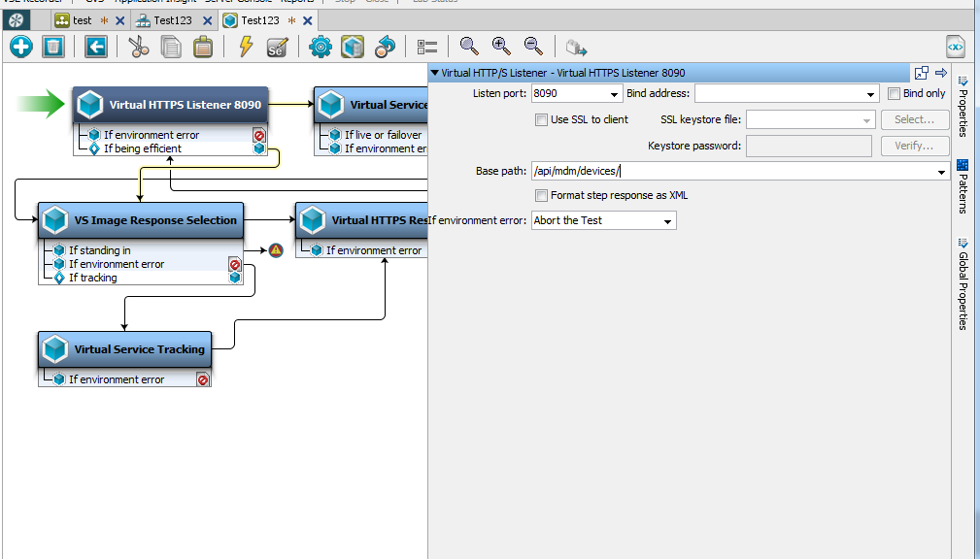The image size is (980, 559).
Task: Click the zoom in magnifier icon
Action: (x=501, y=46)
